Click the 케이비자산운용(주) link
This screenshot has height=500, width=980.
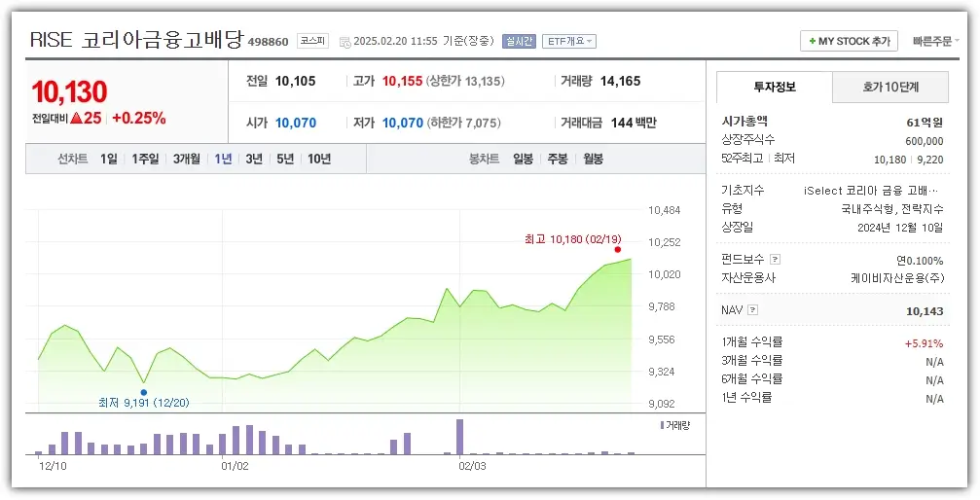(896, 277)
